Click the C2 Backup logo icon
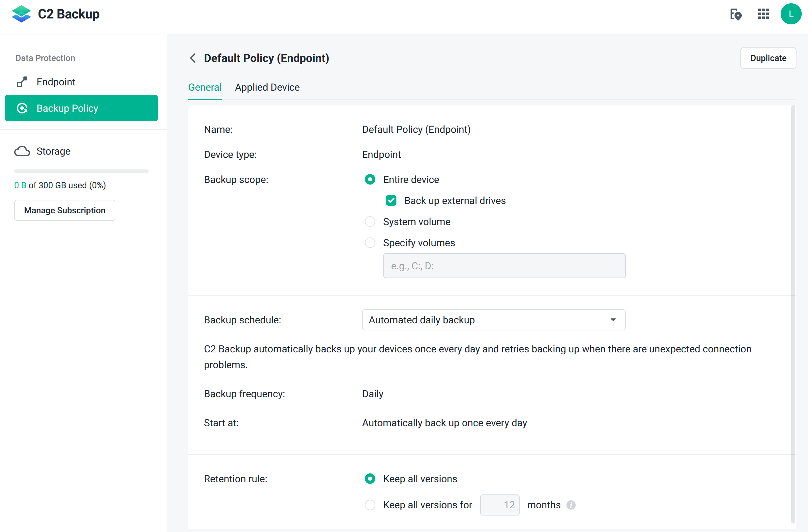The image size is (808, 532). [21, 14]
